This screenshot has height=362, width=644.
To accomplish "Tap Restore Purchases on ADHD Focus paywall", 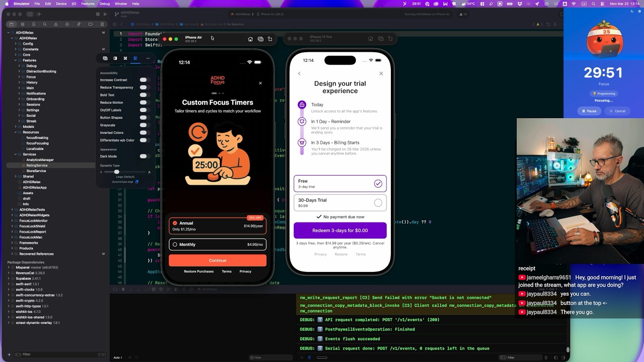I will tap(199, 271).
